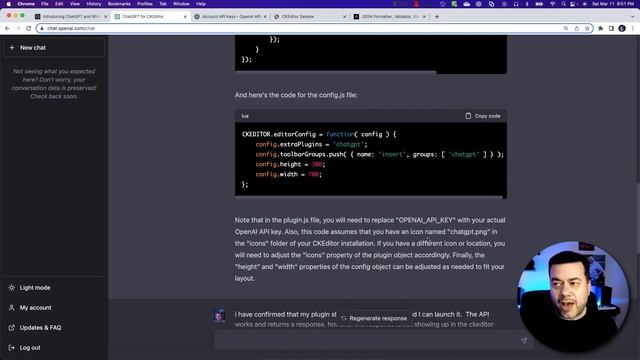This screenshot has width=640, height=360.
Task: Close the CKEditor Sample tab
Action: pyautogui.click(x=344, y=17)
